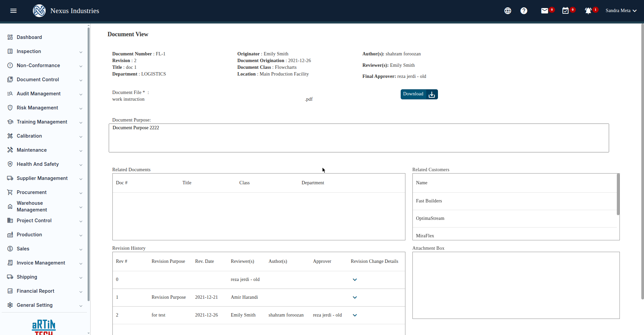The image size is (644, 335).
Task: Click the Dashboard sidebar icon
Action: (x=10, y=37)
